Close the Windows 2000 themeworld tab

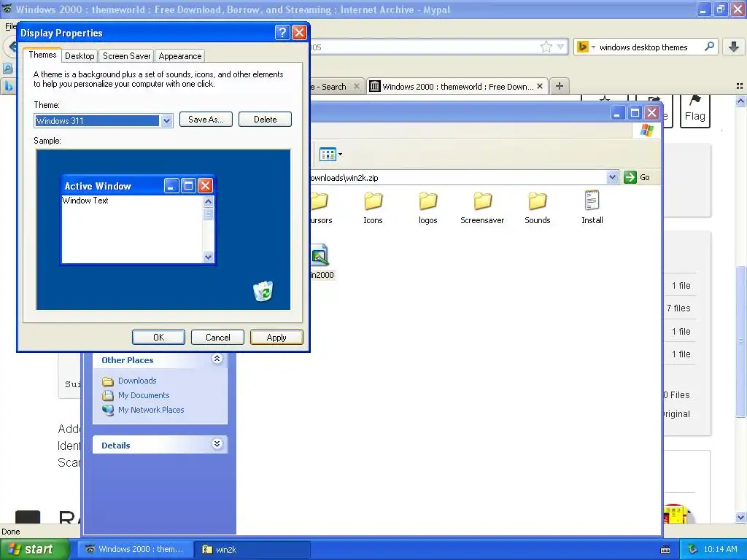pos(540,86)
